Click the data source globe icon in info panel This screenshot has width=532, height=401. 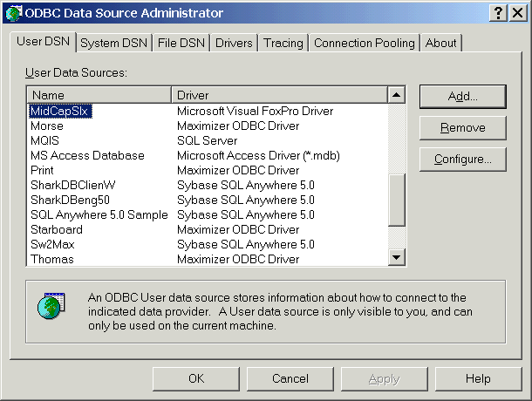tap(51, 305)
